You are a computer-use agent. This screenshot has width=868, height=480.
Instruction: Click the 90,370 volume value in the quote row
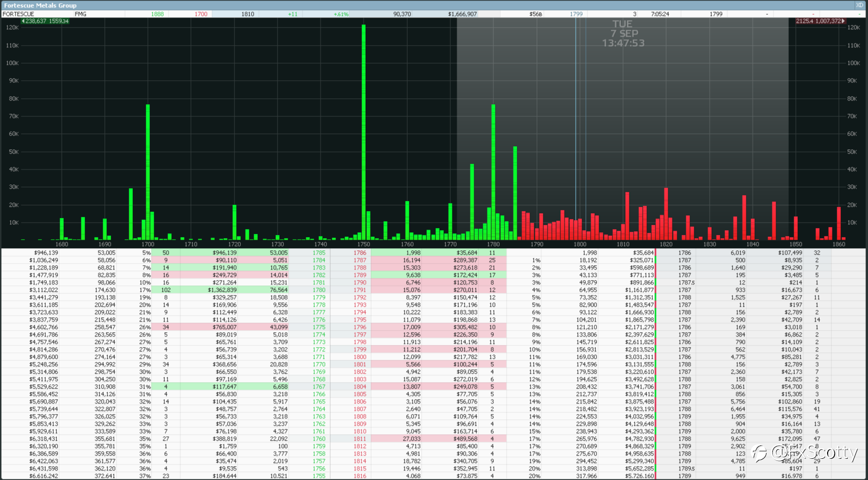402,14
